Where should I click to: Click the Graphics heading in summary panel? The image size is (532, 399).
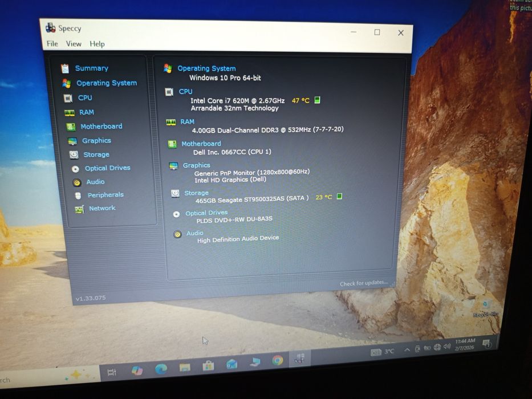[197, 165]
